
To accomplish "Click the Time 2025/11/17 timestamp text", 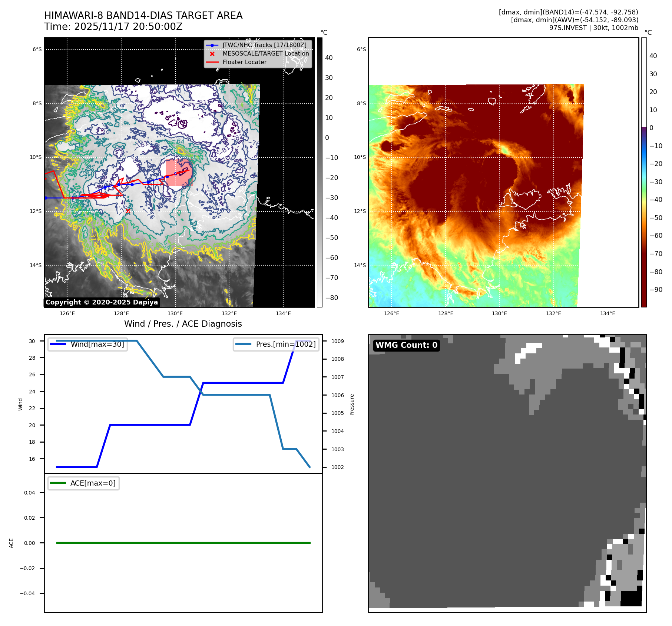I will (113, 27).
